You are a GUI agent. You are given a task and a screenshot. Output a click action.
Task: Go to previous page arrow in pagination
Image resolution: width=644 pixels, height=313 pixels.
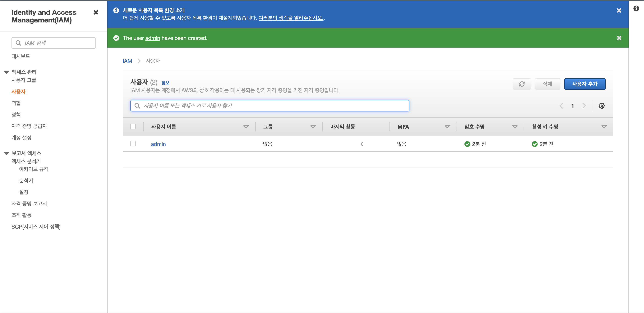561,106
